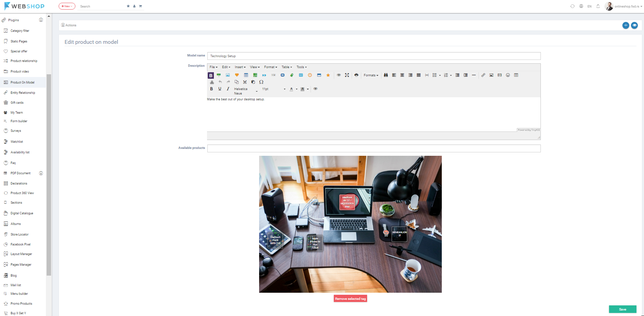Viewport: 644px width, 316px height.
Task: Justify text in editor
Action: (x=419, y=75)
